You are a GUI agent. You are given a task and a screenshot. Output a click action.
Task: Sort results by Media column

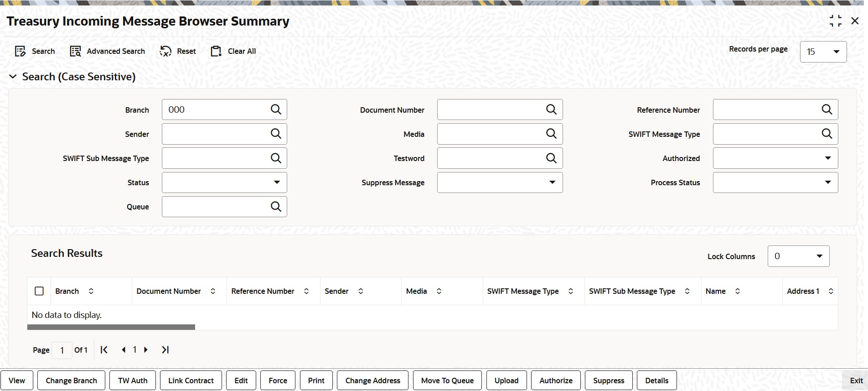pos(439,291)
